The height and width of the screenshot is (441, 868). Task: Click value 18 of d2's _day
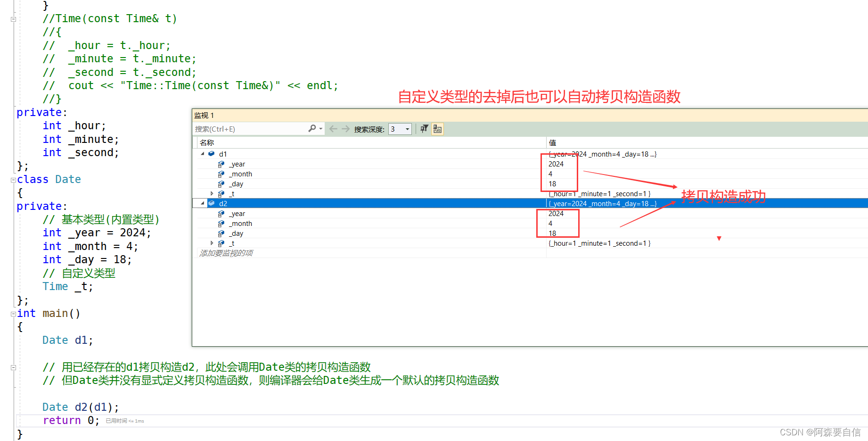[552, 233]
